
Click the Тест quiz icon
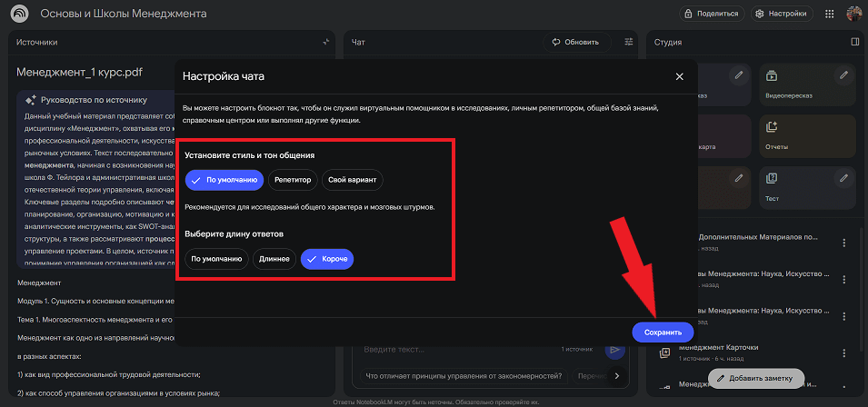click(773, 178)
